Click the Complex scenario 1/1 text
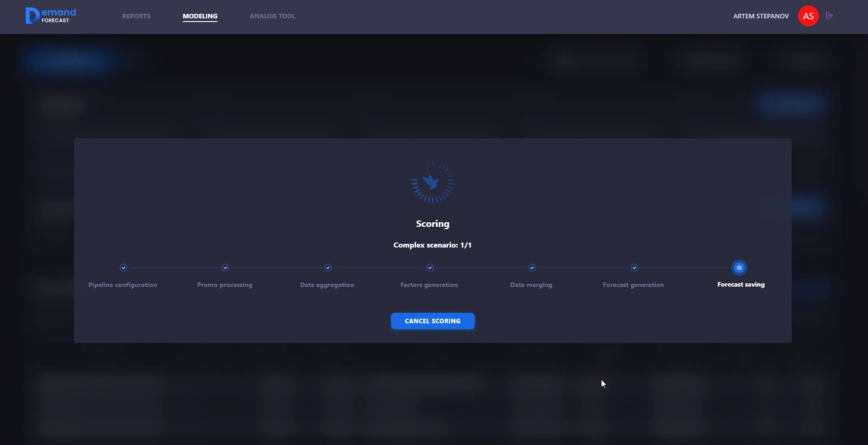 [432, 245]
